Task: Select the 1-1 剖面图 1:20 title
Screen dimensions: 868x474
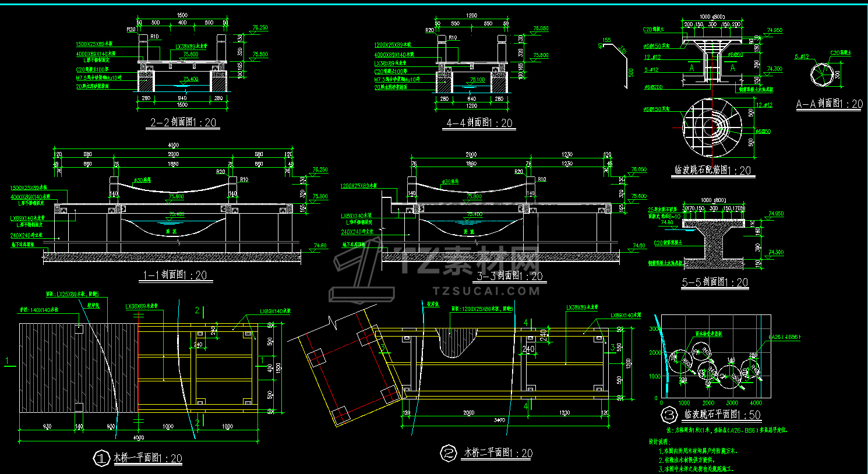Action: click(174, 275)
